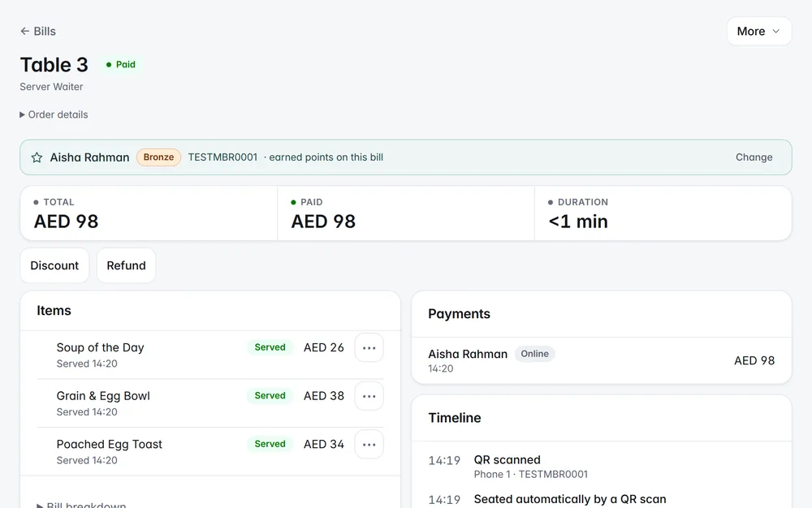Click the Timeline section heading

[455, 417]
